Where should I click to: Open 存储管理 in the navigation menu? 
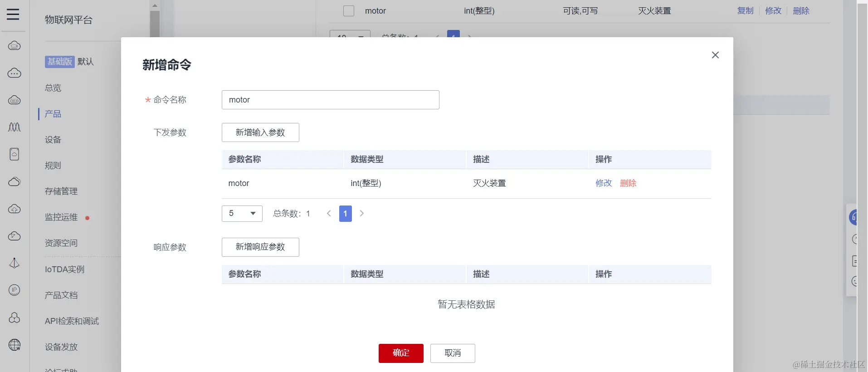click(61, 191)
